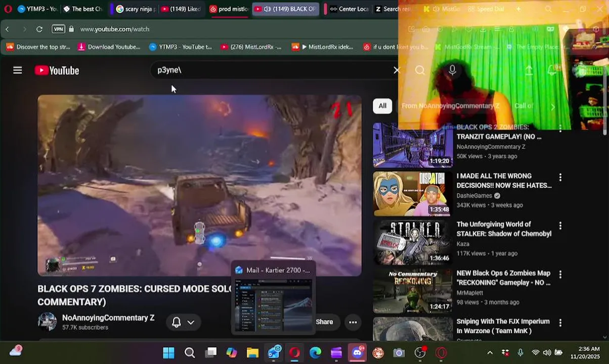Image resolution: width=609 pixels, height=364 pixels.
Task: Select 'From NoAnnoyingCommentary Z' filter chip
Action: pos(451,106)
